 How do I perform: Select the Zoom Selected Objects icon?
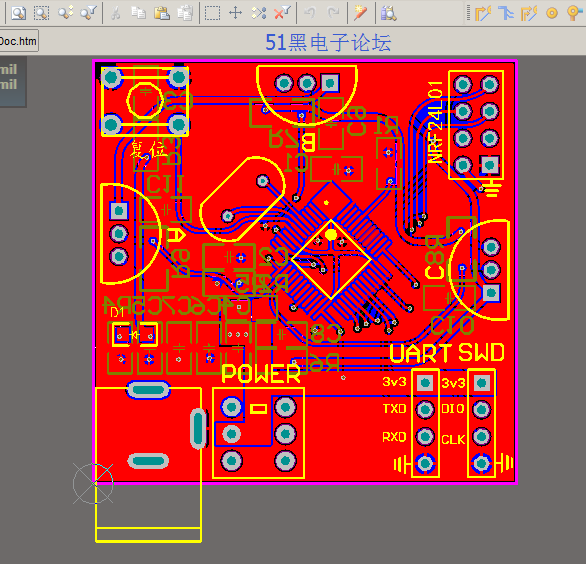(65, 13)
